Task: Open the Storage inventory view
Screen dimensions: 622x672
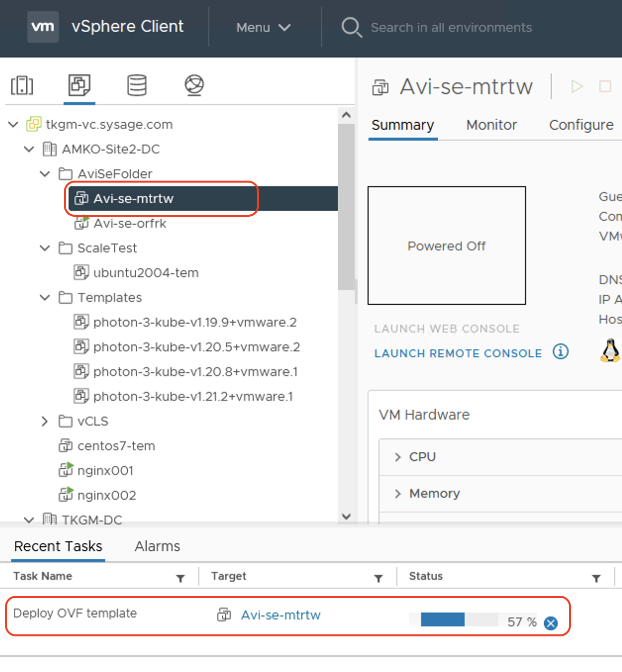Action: (x=137, y=85)
